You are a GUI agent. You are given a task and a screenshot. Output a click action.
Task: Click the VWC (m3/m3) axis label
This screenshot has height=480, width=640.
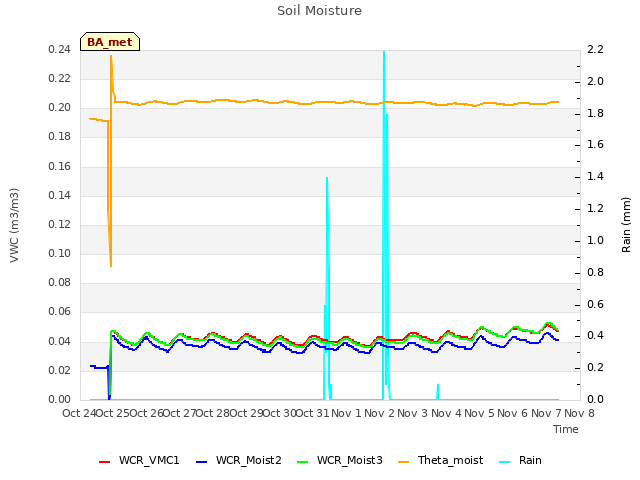point(14,225)
